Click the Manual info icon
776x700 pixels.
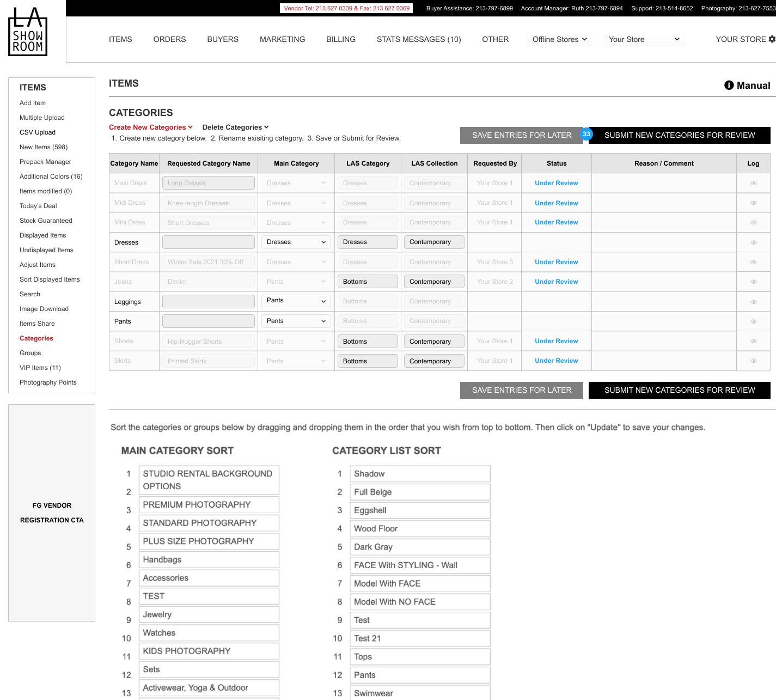[729, 86]
